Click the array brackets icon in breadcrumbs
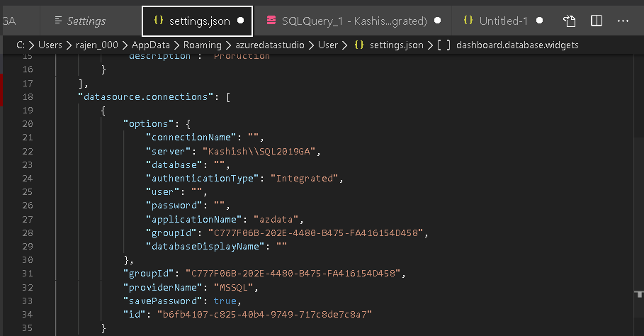This screenshot has height=336, width=644. tap(444, 45)
